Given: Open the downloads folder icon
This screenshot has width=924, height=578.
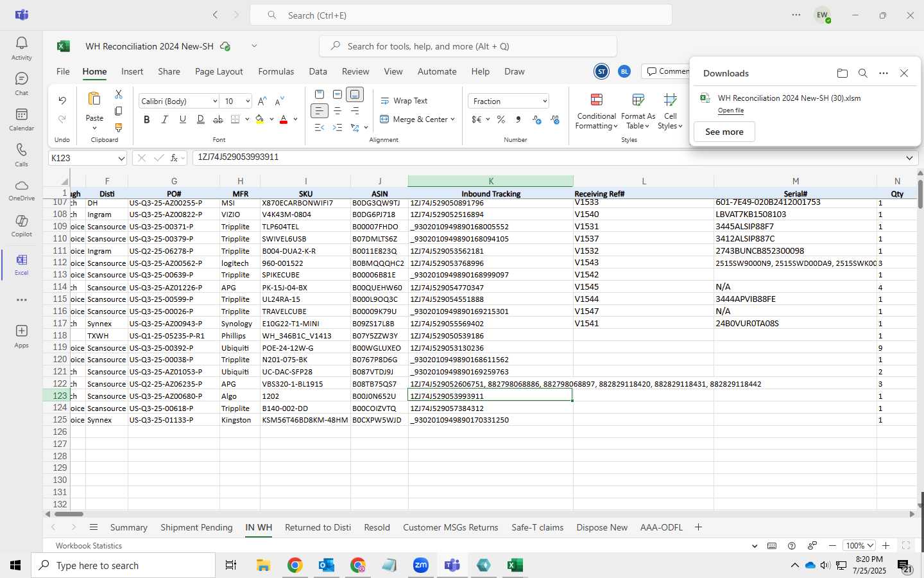Looking at the screenshot, I should point(843,73).
